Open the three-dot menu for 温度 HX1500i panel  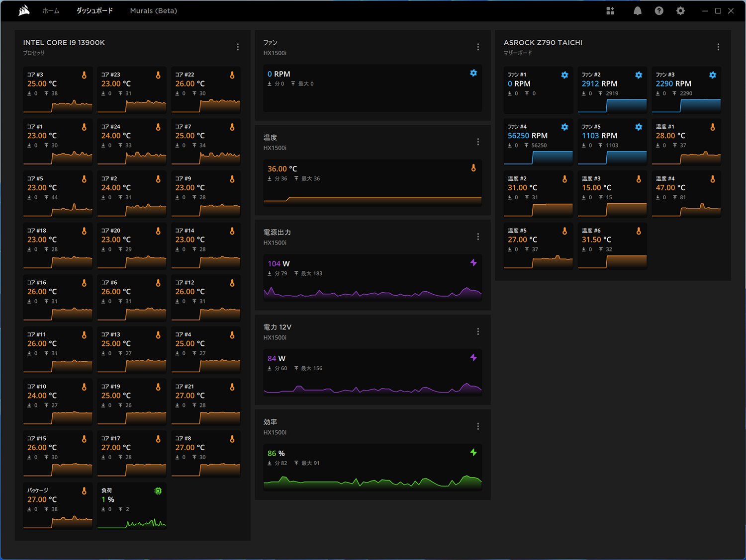tap(478, 142)
